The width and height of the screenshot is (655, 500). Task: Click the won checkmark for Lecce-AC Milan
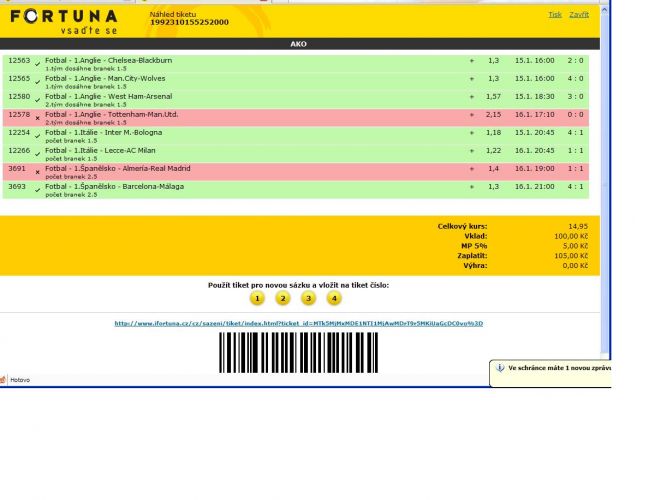(x=38, y=154)
